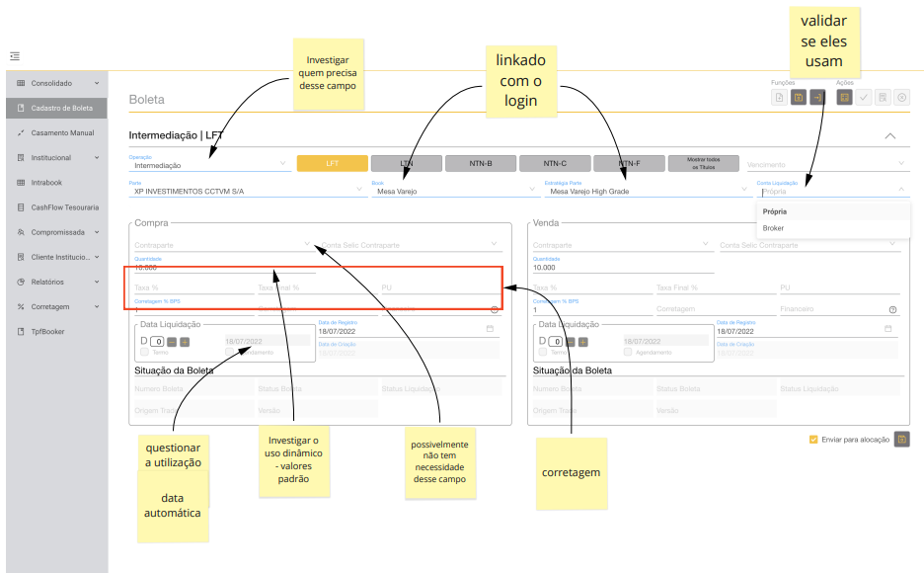This screenshot has height=573, width=924.
Task: Click the hamburger menu collapse icon
Action: [x=15, y=55]
